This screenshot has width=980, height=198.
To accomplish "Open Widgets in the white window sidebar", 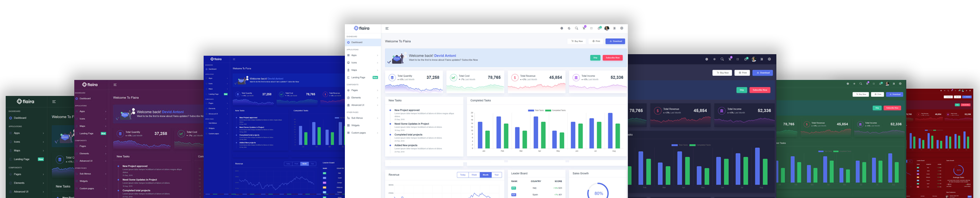I will click(363, 125).
